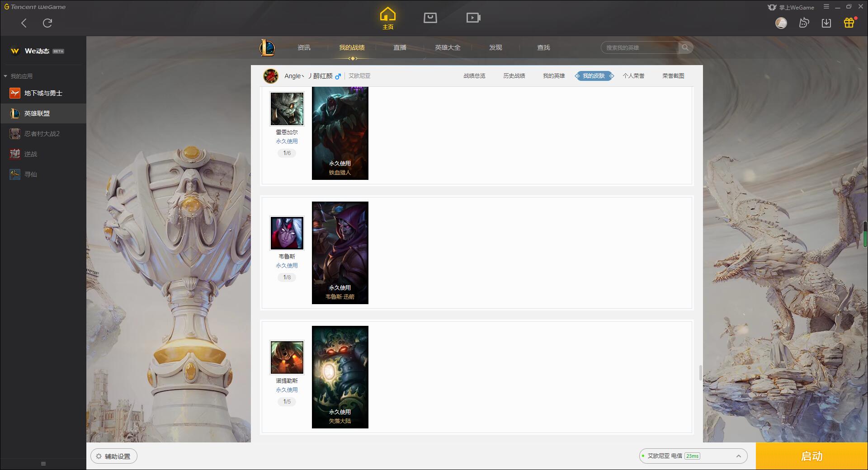Switch to 个人荣誉 sub-tab
Image resolution: width=868 pixels, height=470 pixels.
tap(633, 76)
